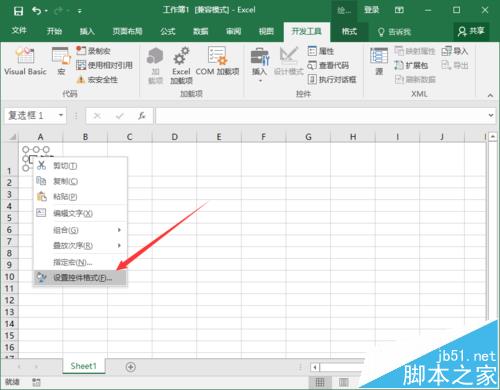The height and width of the screenshot is (390, 500).
Task: Switch to the Insert (插入) ribbon tab
Action: tap(87, 31)
